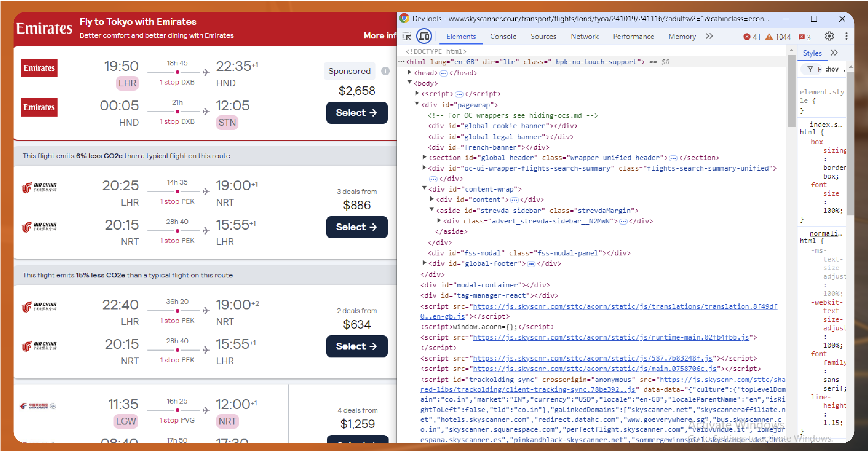Click the China Eastern logo on 11:35 flight
Screen dimensions: 868x451
pyautogui.click(x=38, y=406)
